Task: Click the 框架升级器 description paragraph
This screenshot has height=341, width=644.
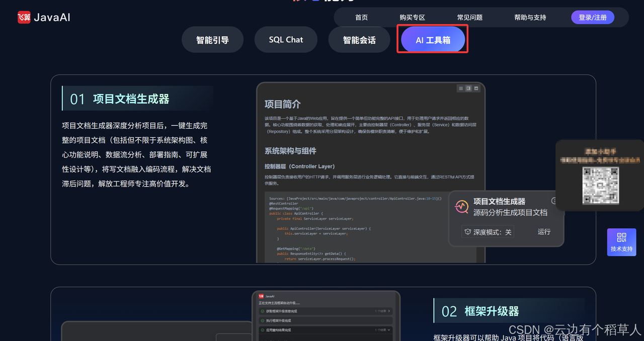Action: tap(509, 337)
